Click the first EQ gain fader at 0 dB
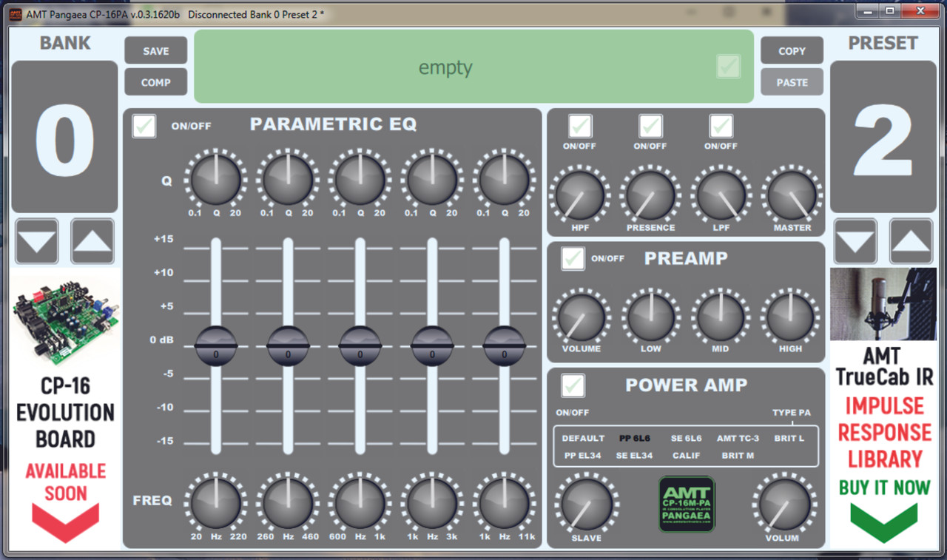Image resolution: width=947 pixels, height=560 pixels. click(x=215, y=345)
